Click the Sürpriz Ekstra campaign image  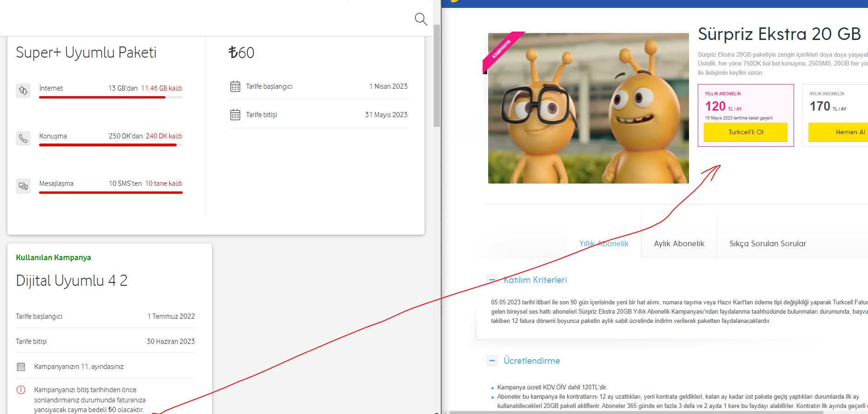588,108
